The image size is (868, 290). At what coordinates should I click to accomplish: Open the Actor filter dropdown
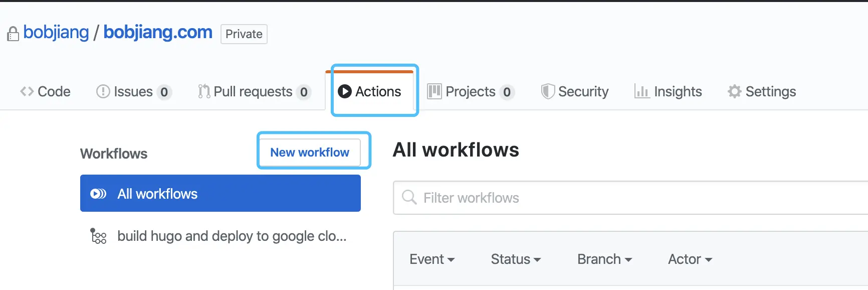pos(689,259)
